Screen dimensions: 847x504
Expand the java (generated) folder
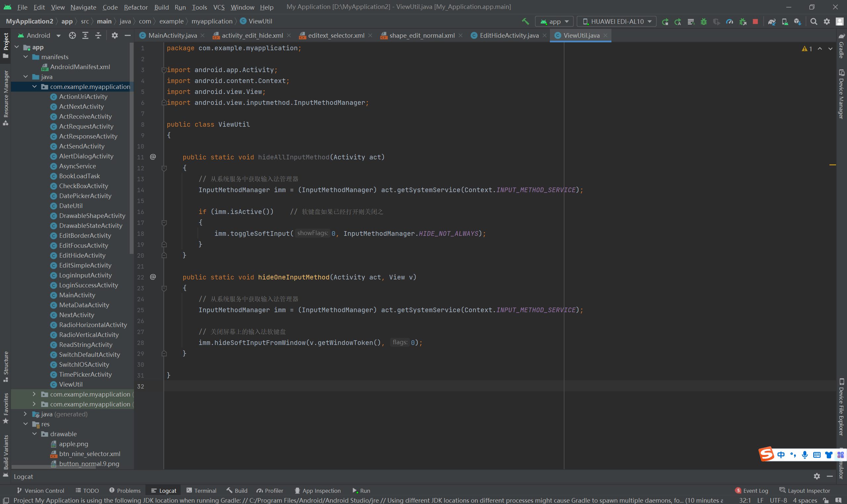click(x=25, y=414)
